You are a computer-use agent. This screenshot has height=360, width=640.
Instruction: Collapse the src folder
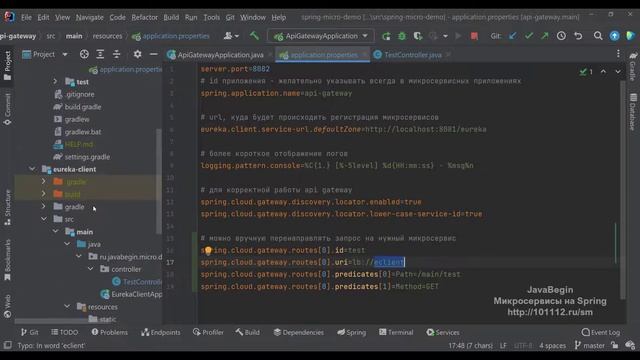click(x=44, y=219)
